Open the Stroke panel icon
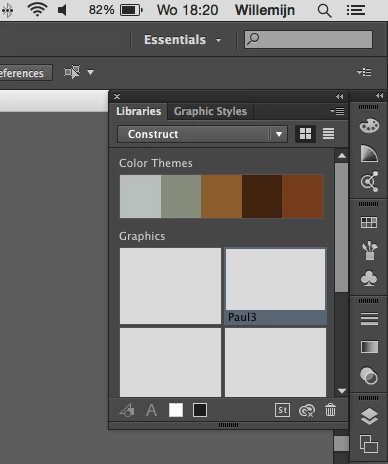Image resolution: width=388 pixels, height=464 pixels. coord(369,319)
